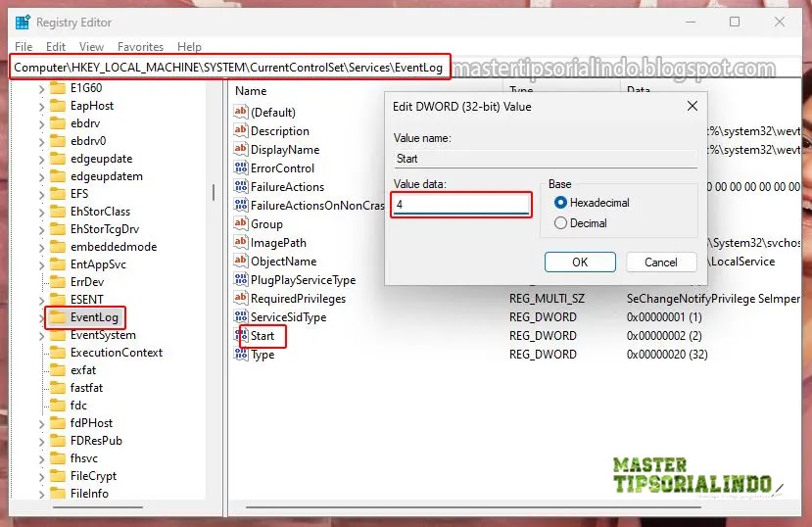Cancel the Edit DWORD dialog
Screen dimensions: 812x527
click(661, 262)
